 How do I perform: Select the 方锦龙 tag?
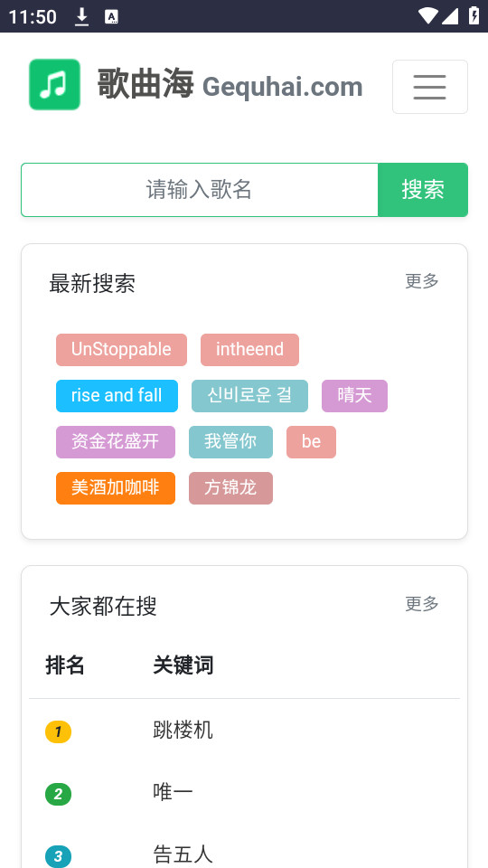(x=230, y=487)
